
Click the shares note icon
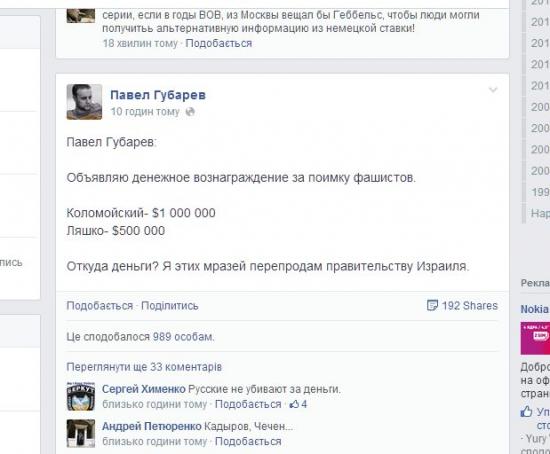pos(432,305)
